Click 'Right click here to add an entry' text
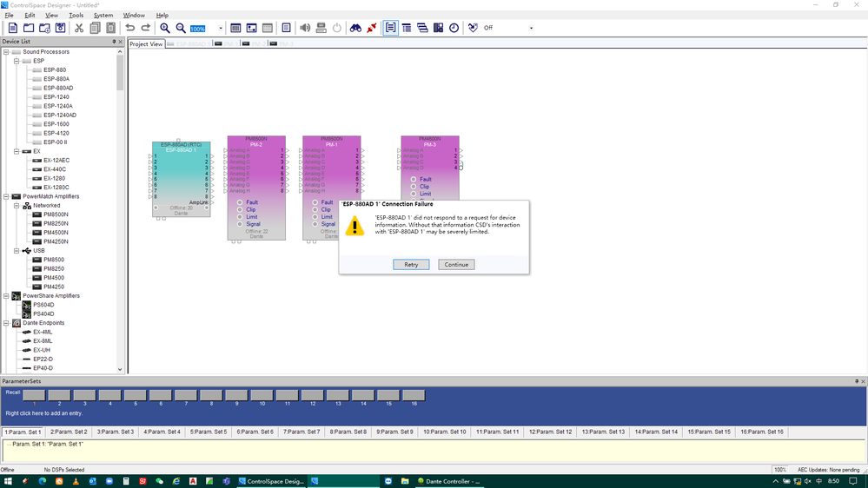Viewport: 868px width, 488px height. 44,413
